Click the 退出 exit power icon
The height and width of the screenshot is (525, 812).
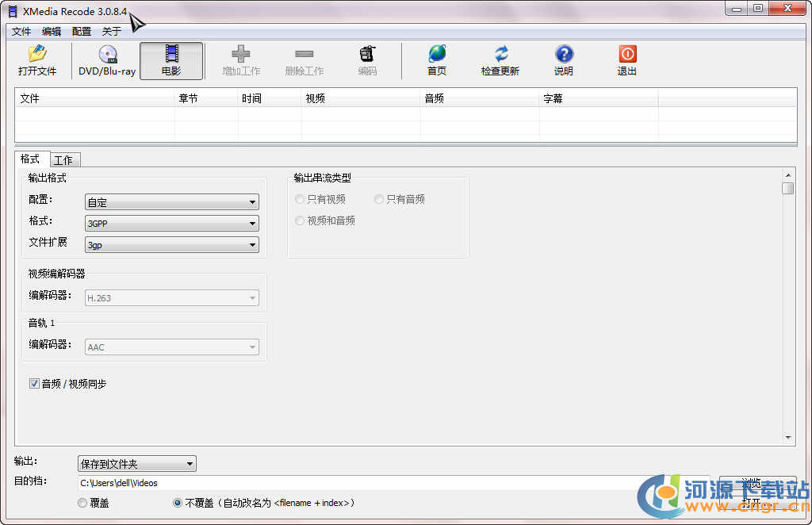(627, 54)
